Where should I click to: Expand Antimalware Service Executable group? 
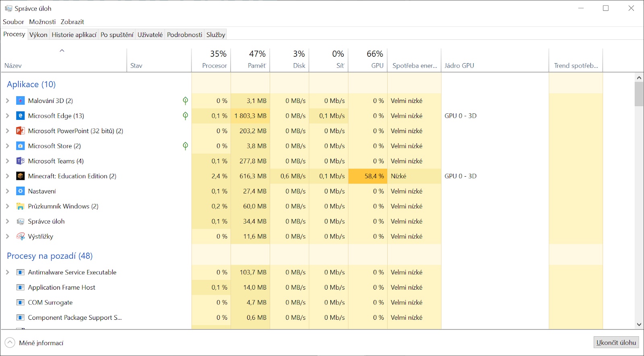pos(7,272)
